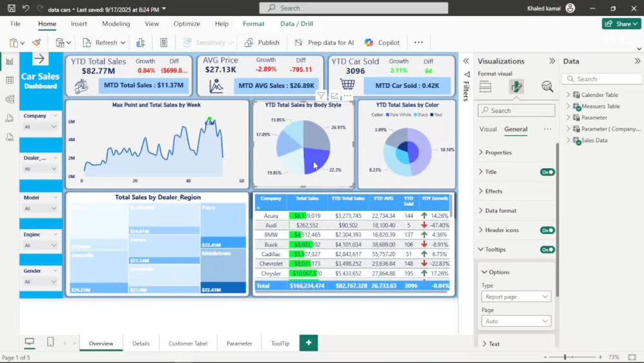Add a new page with plus
The width and height of the screenshot is (644, 363).
point(308,343)
